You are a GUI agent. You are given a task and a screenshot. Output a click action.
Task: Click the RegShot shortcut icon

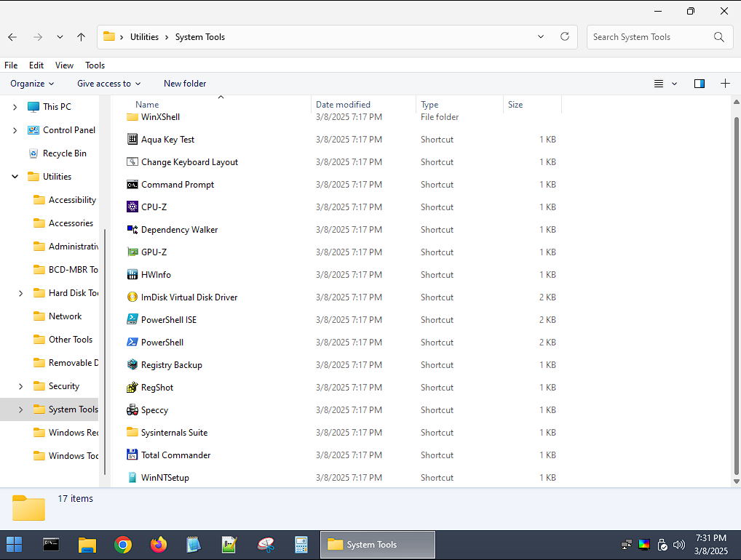[132, 388]
